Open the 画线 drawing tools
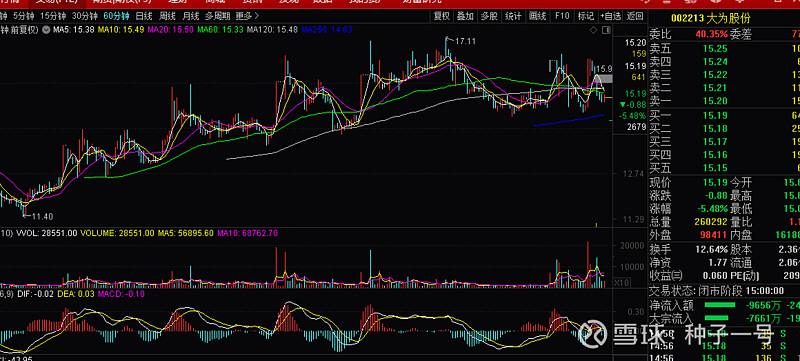 coord(537,16)
